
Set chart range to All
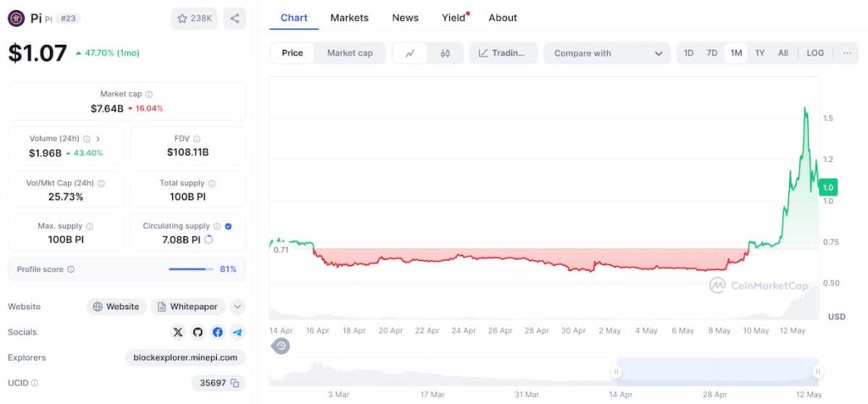click(x=782, y=53)
